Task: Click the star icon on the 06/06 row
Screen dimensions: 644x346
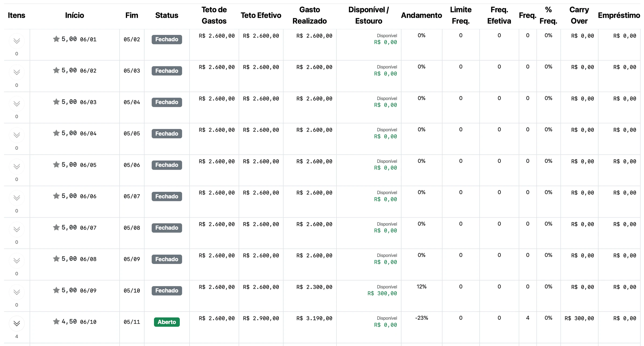Action: coord(56,196)
